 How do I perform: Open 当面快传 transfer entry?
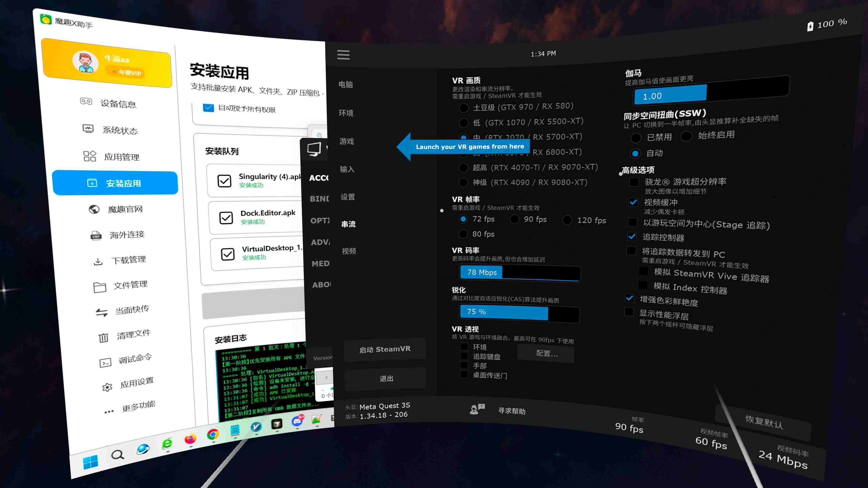[122, 310]
